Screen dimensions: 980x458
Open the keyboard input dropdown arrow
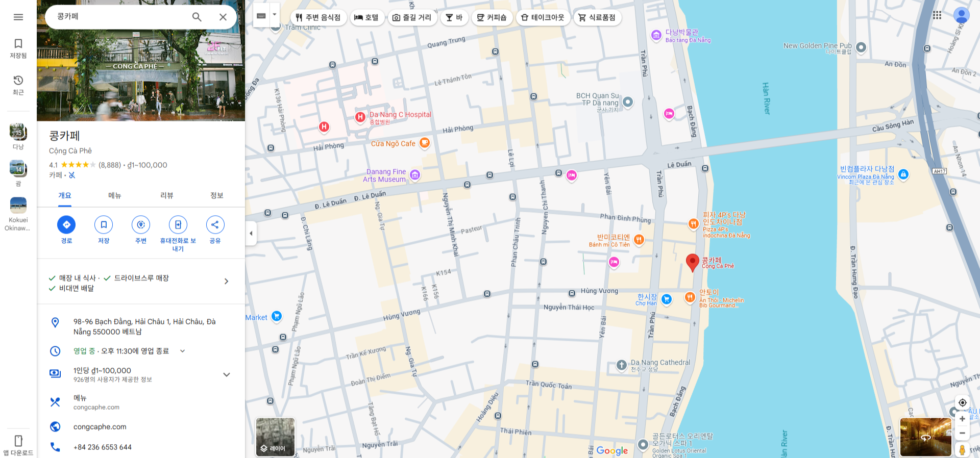tap(275, 15)
